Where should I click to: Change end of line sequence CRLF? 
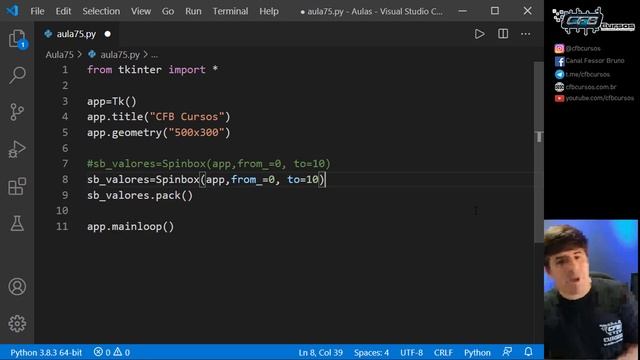point(443,352)
